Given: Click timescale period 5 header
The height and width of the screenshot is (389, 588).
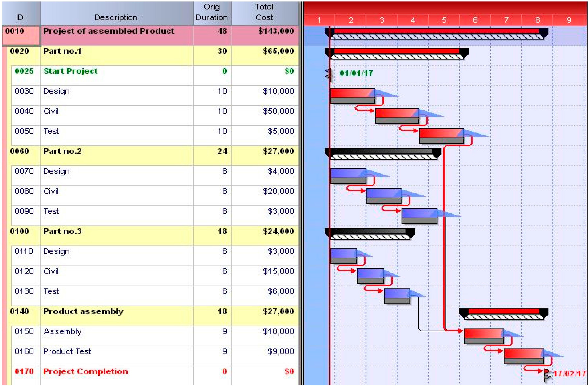Looking at the screenshot, I should click(444, 20).
